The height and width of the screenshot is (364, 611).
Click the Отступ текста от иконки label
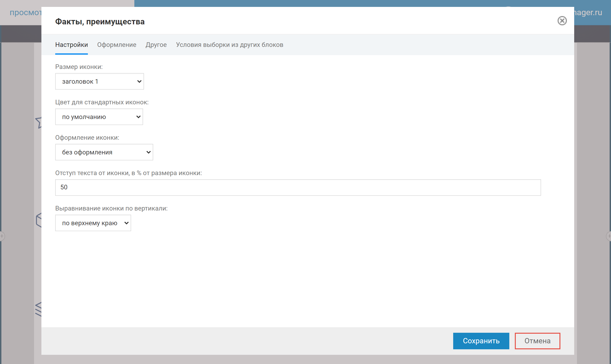click(128, 173)
